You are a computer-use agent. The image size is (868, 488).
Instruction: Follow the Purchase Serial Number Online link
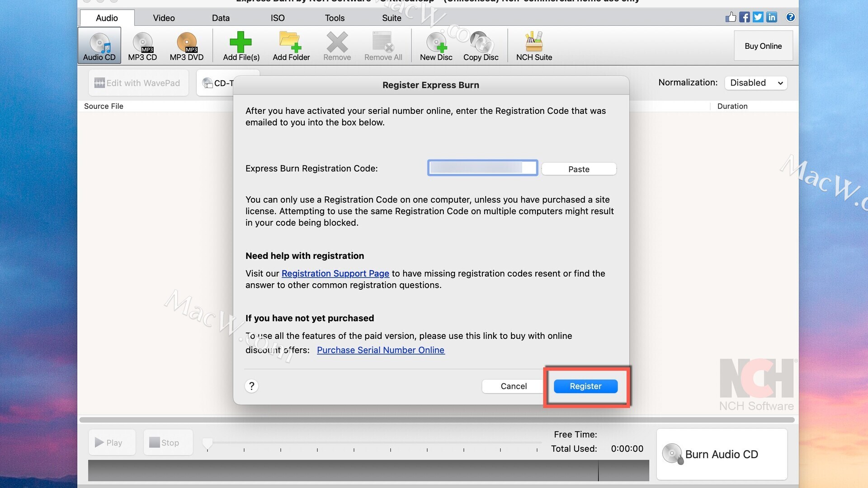[381, 350]
